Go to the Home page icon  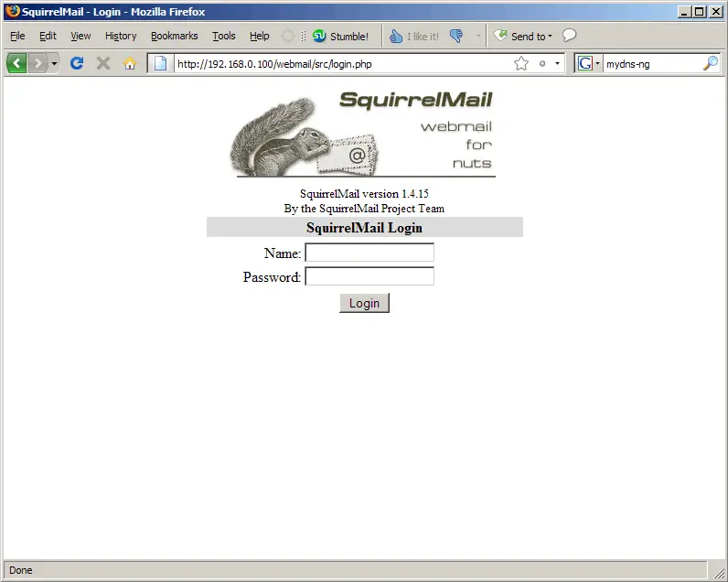(130, 63)
